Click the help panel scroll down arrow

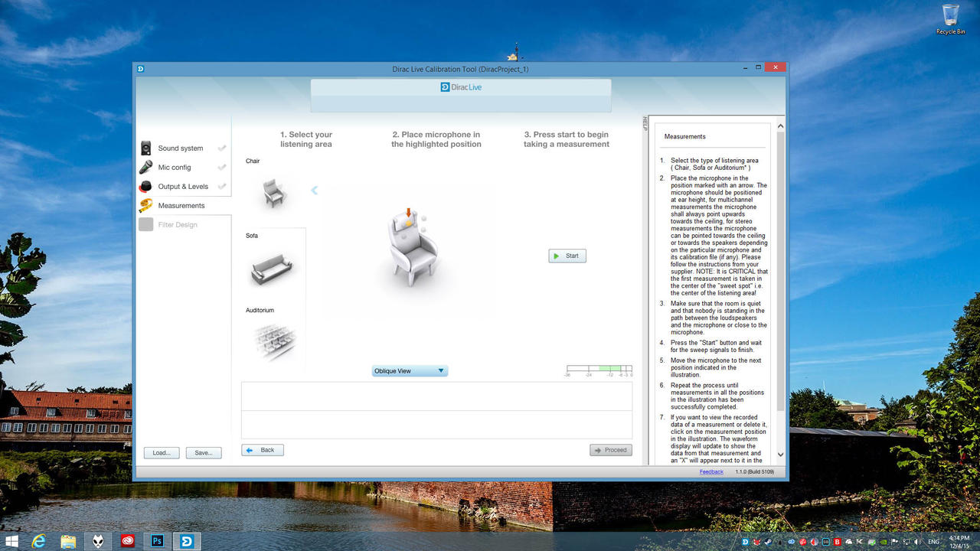pyautogui.click(x=780, y=455)
